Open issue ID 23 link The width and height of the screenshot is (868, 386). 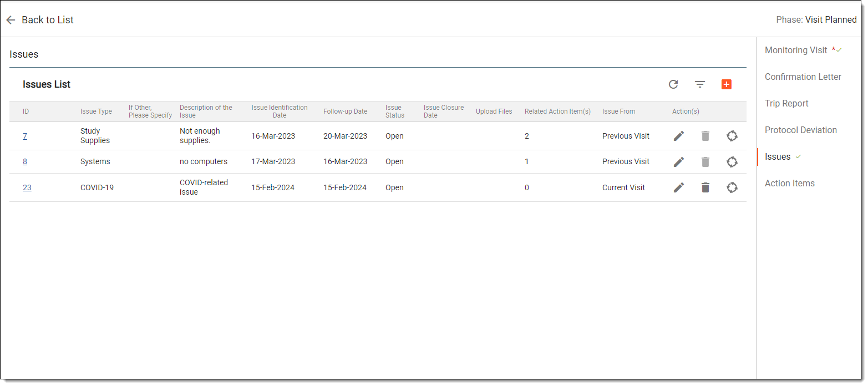click(x=27, y=187)
